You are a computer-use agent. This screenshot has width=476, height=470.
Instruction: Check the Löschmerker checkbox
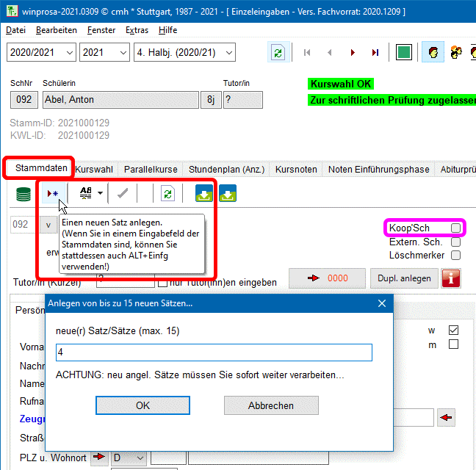pos(455,256)
